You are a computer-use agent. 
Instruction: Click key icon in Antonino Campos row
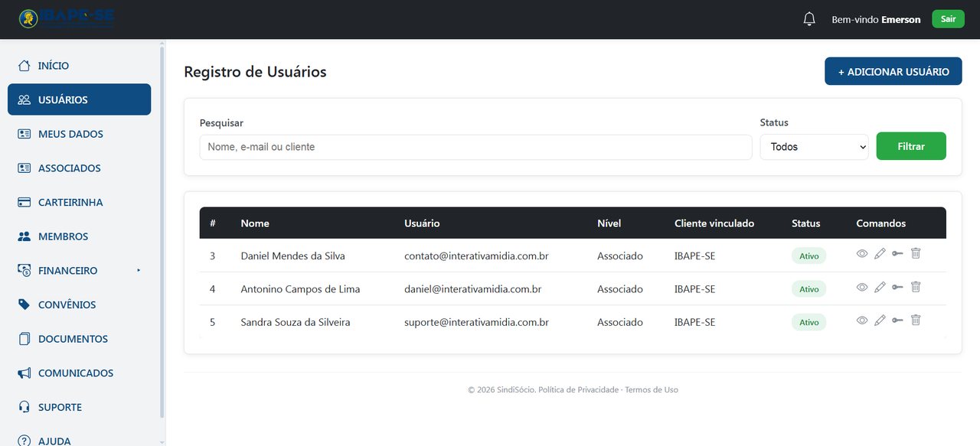click(x=897, y=288)
